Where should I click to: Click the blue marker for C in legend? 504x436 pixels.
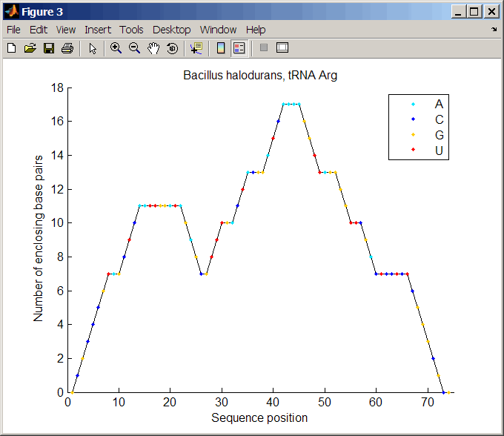413,119
